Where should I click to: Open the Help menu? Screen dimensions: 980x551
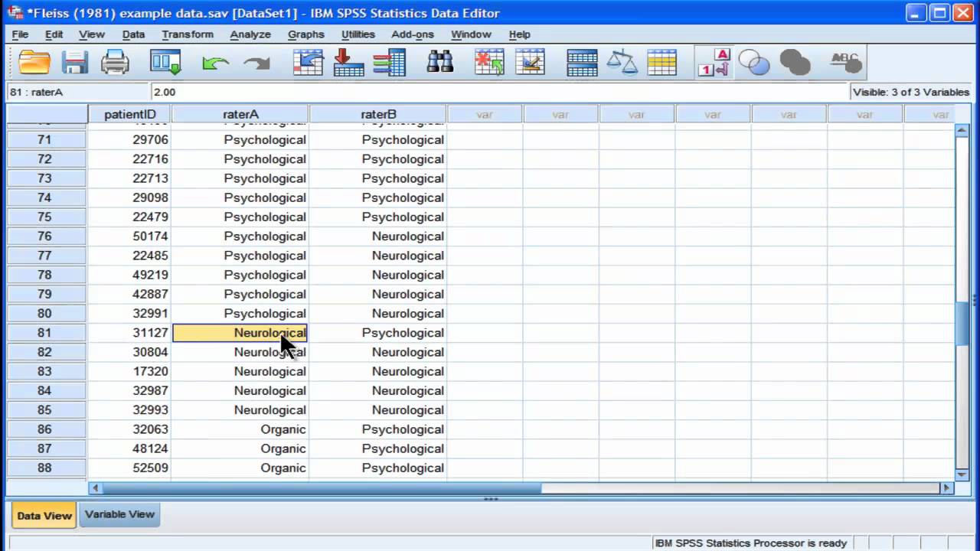click(x=519, y=34)
